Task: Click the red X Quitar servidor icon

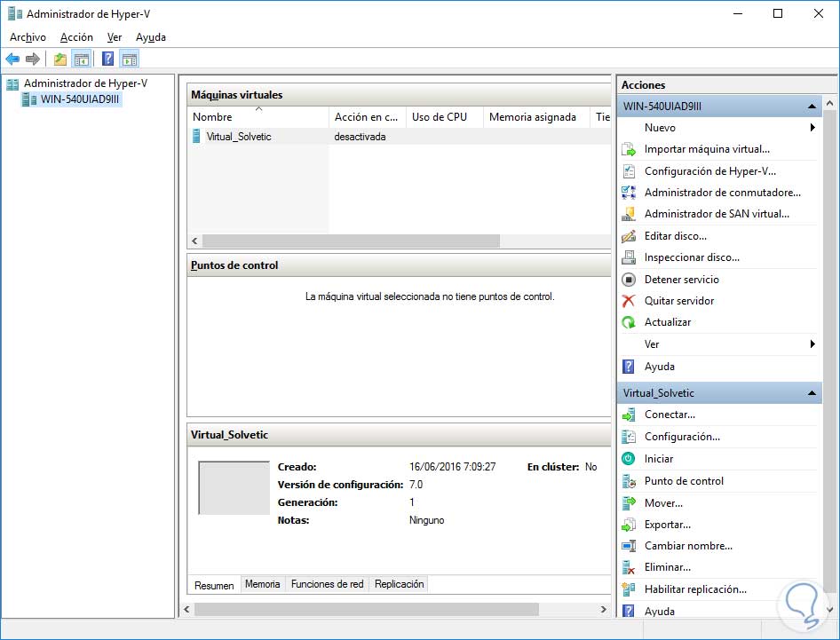Action: tap(629, 301)
